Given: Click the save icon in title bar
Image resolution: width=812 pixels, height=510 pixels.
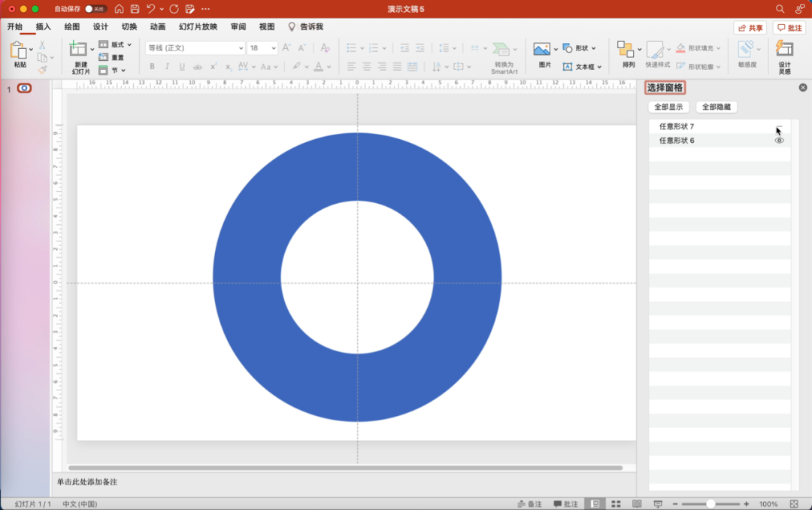Looking at the screenshot, I should click(135, 9).
